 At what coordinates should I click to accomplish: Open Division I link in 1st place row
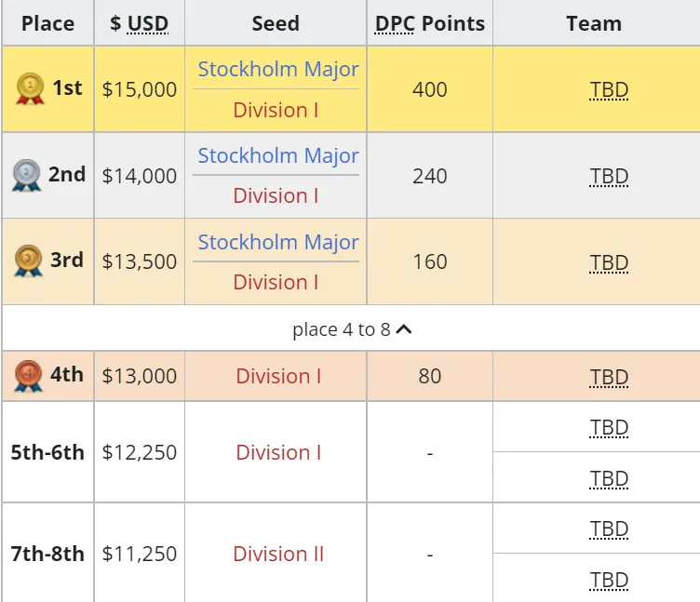pyautogui.click(x=276, y=110)
